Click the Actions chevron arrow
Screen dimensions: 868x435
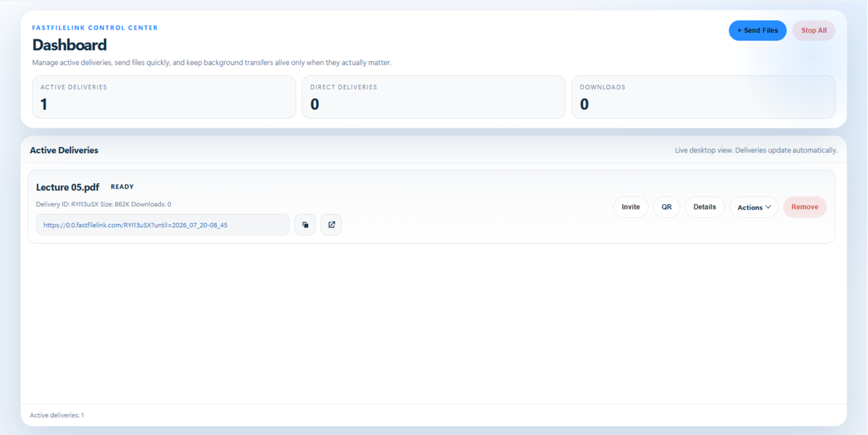click(x=768, y=207)
